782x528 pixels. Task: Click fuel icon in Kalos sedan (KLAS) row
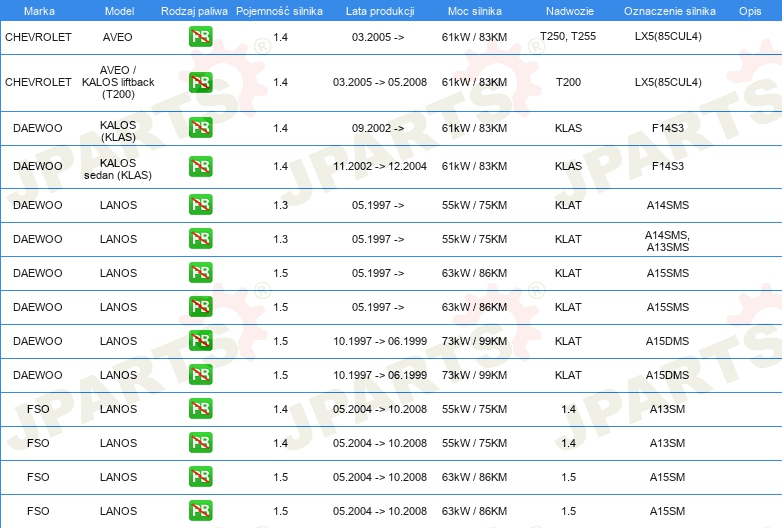[200, 166]
